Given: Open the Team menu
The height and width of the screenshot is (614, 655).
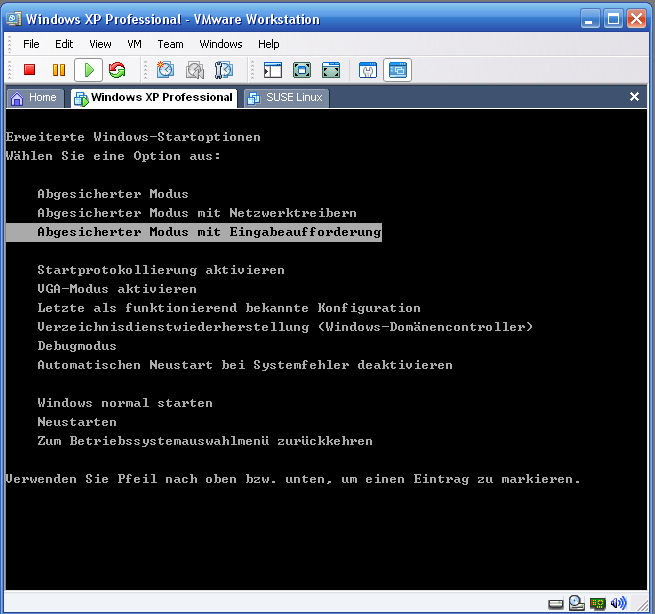Looking at the screenshot, I should pos(170,44).
